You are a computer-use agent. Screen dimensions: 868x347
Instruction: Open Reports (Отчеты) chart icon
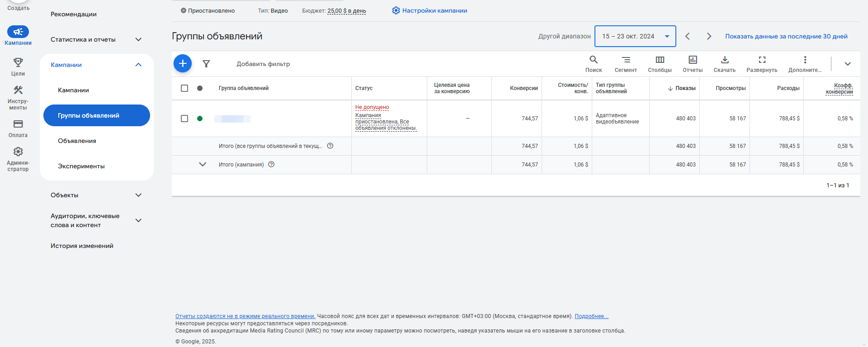693,64
